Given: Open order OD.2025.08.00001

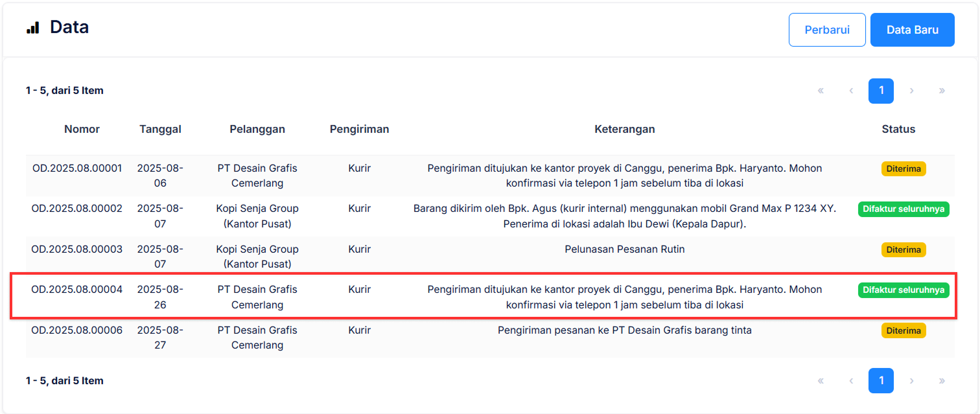Looking at the screenshot, I should (x=82, y=168).
